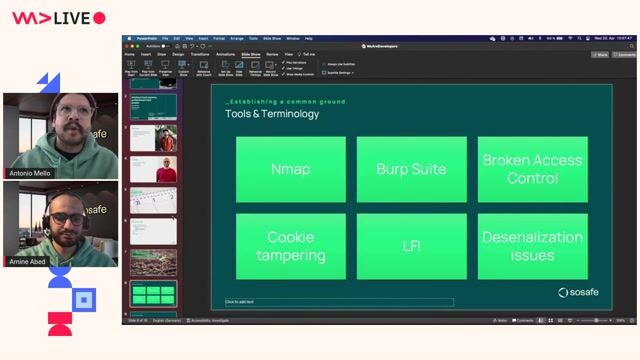Screen dimensions: 640x360
Task: Toggle the Always Use Subtitles checkbox
Action: pos(324,64)
